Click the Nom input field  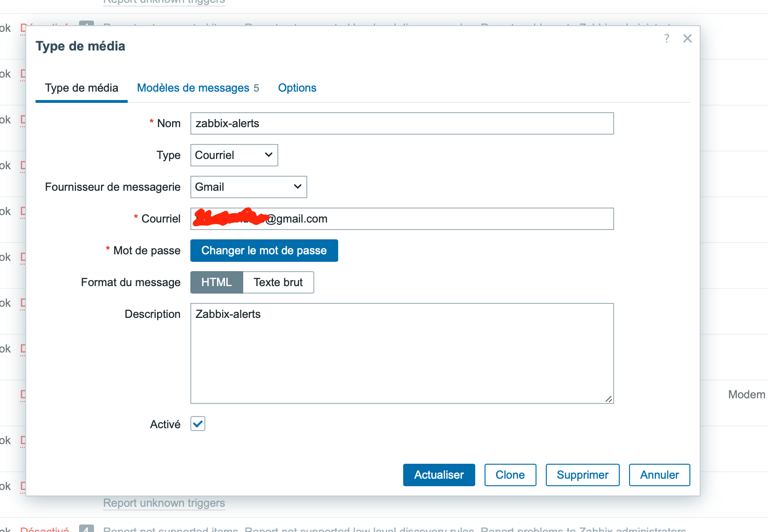coord(402,123)
